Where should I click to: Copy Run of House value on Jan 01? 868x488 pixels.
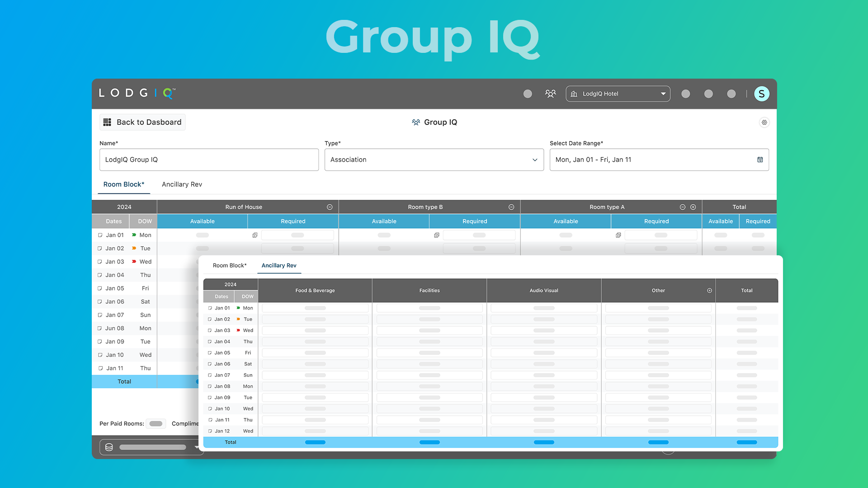click(255, 235)
